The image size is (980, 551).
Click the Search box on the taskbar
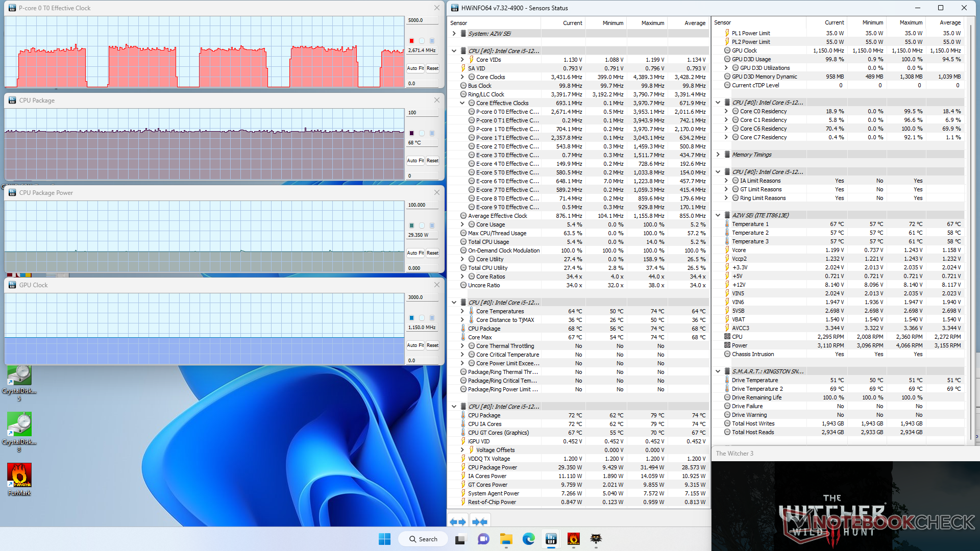423,539
